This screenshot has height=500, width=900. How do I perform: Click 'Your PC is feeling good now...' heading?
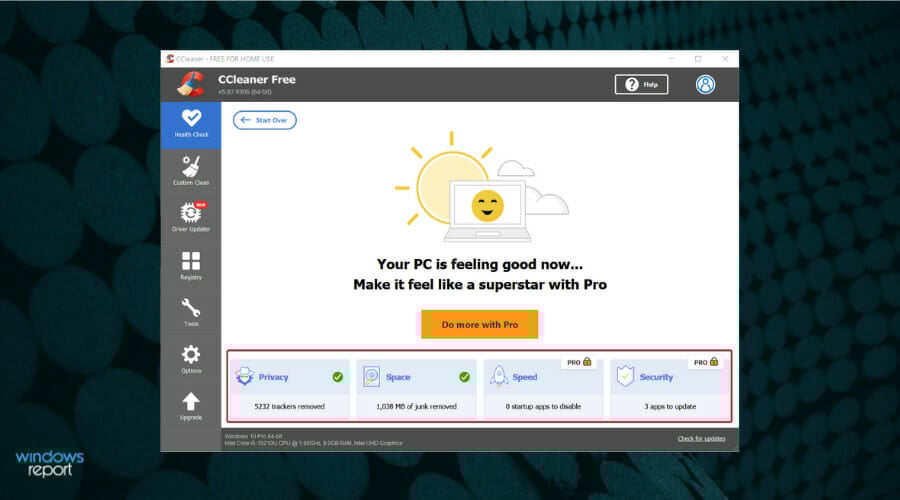coord(479,264)
